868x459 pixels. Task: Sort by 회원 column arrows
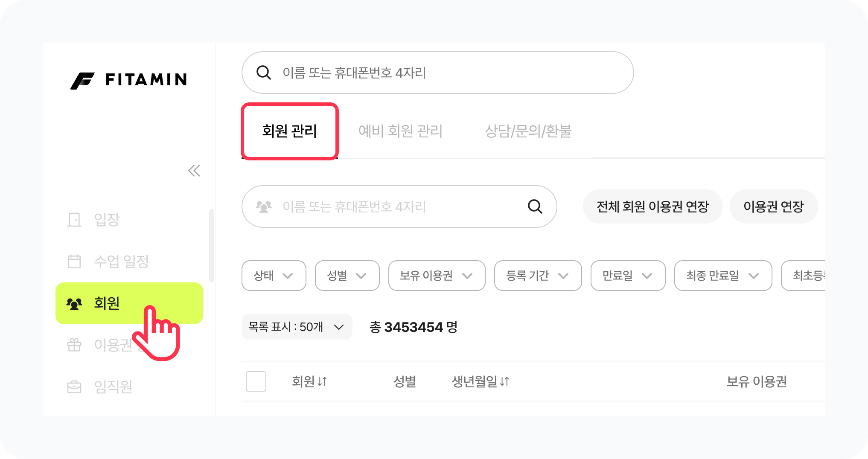click(323, 381)
